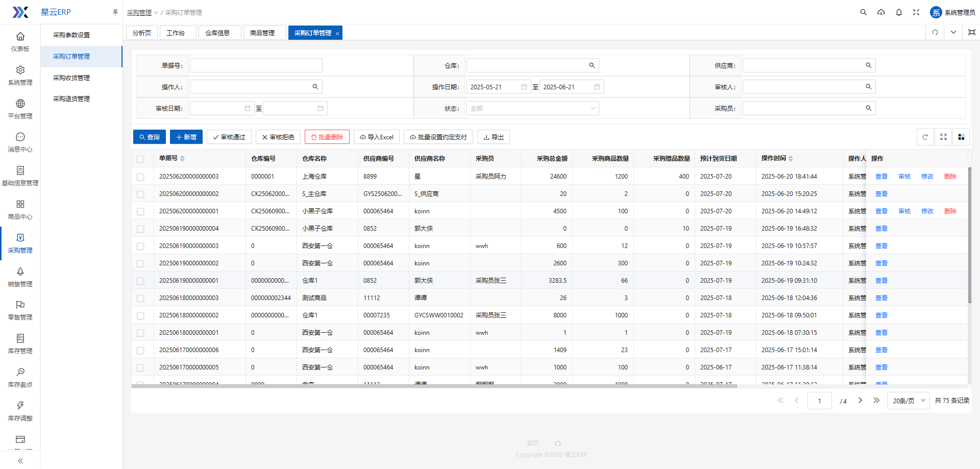This screenshot has width=980, height=469.
Task: Click the table refresh icon button
Action: (x=925, y=137)
